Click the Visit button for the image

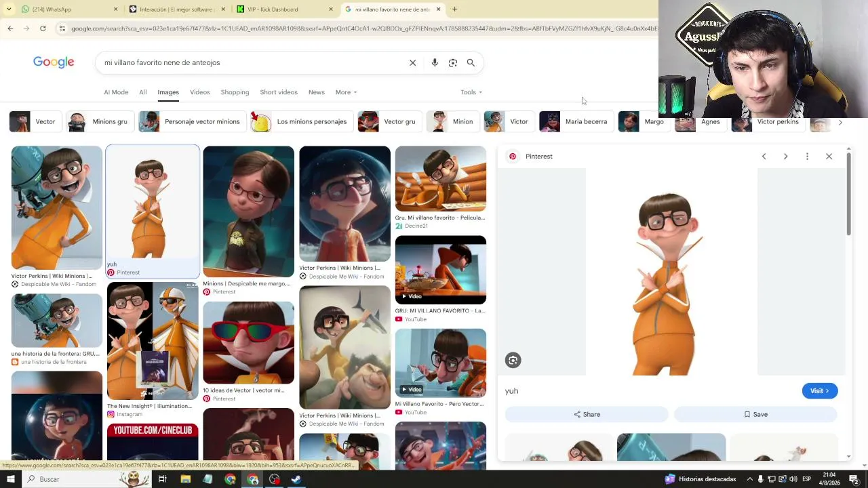(820, 391)
